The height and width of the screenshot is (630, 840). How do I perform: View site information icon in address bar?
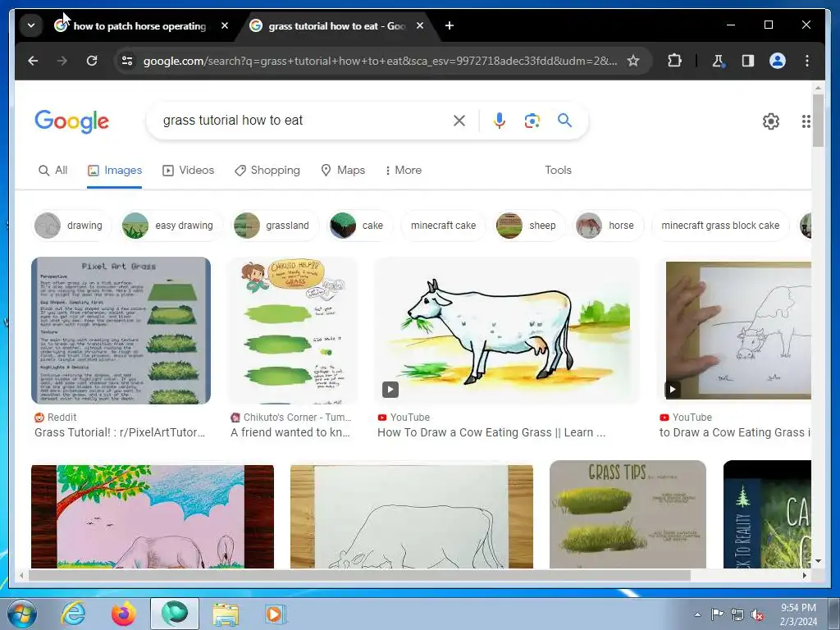coord(127,61)
